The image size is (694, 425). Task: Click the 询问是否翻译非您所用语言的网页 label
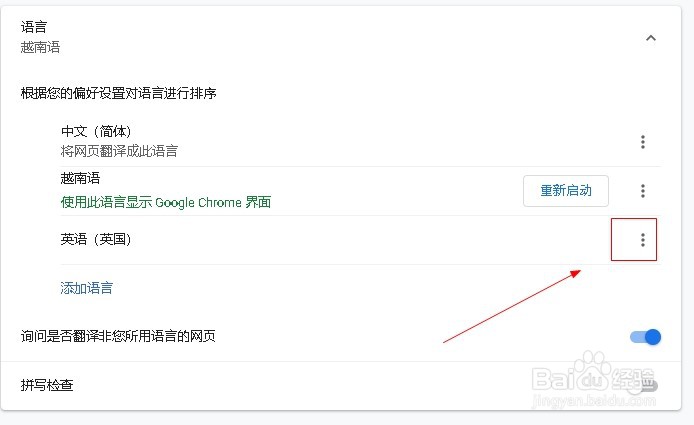pyautogui.click(x=118, y=337)
